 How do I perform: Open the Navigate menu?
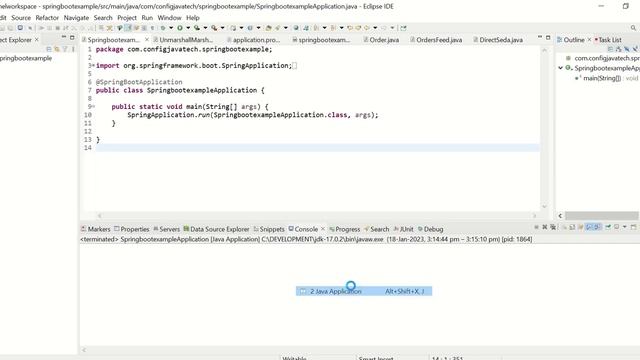[76, 18]
